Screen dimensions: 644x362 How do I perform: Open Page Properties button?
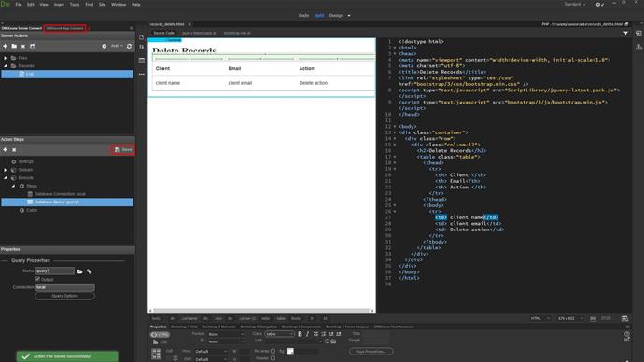[371, 352]
